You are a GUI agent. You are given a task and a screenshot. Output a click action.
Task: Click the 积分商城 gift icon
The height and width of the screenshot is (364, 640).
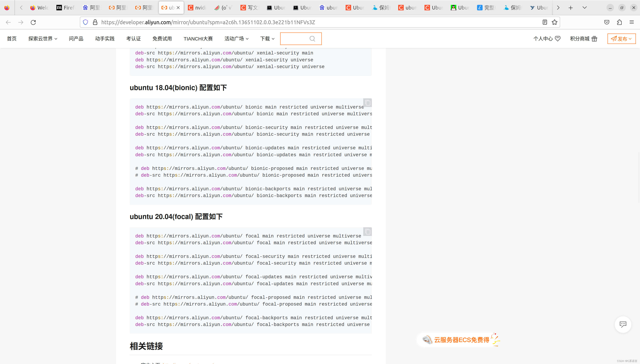[x=595, y=39]
